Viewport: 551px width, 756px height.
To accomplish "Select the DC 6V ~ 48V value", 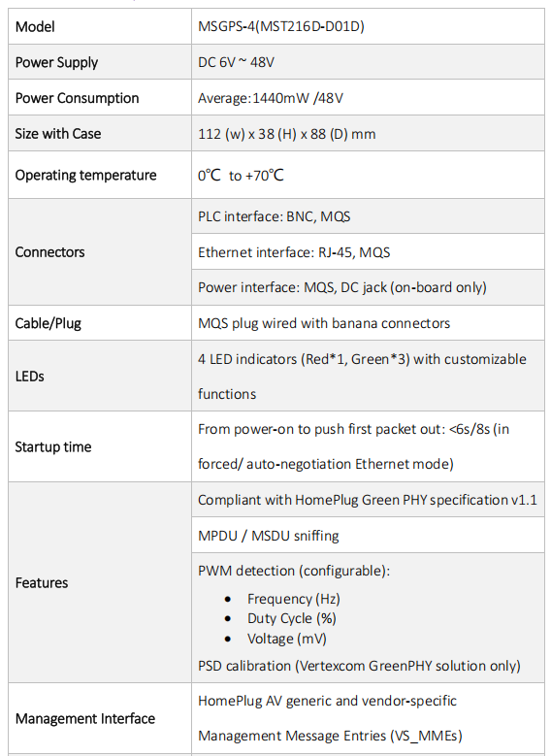I will [x=236, y=62].
